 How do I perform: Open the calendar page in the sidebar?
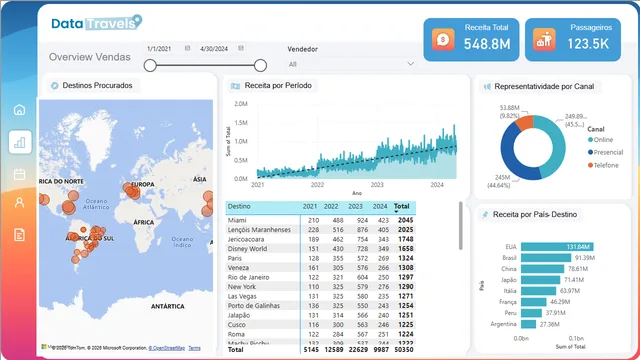click(x=20, y=174)
